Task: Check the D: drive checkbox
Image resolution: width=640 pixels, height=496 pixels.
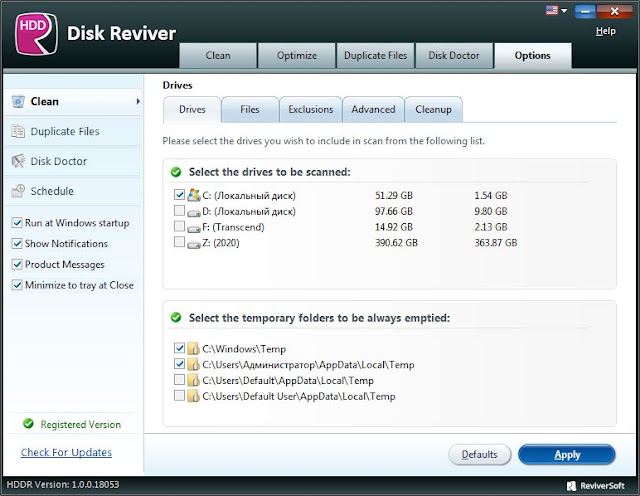Action: click(179, 211)
